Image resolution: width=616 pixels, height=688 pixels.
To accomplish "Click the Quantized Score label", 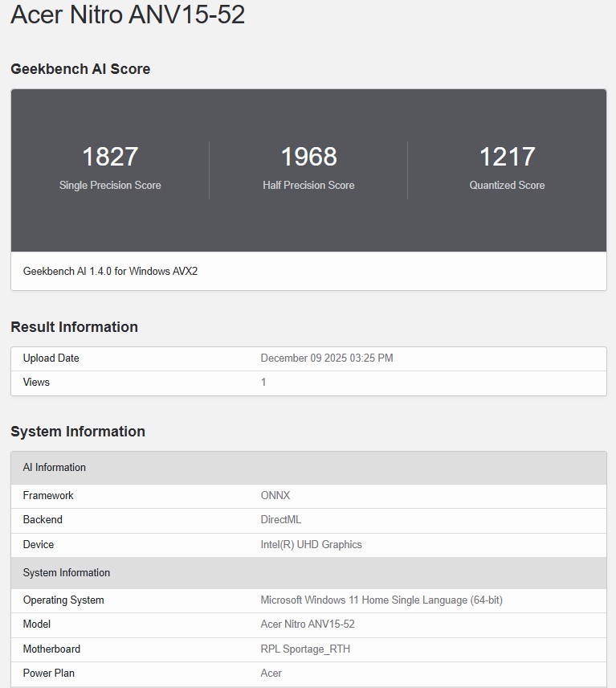I will point(507,185).
